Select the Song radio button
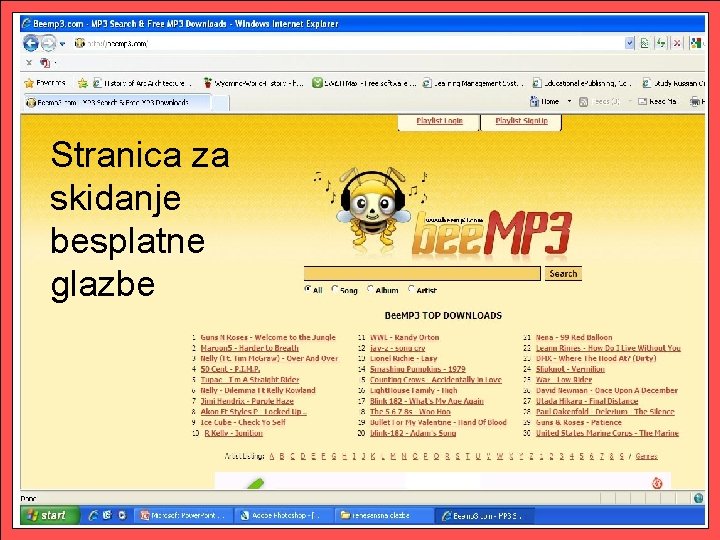Screen dimensions: 720x540 pos(335,289)
